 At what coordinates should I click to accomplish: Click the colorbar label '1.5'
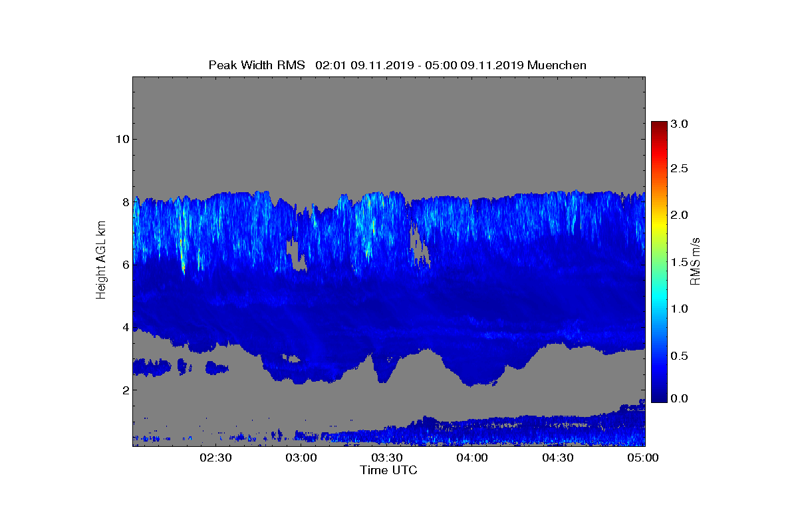tap(679, 263)
